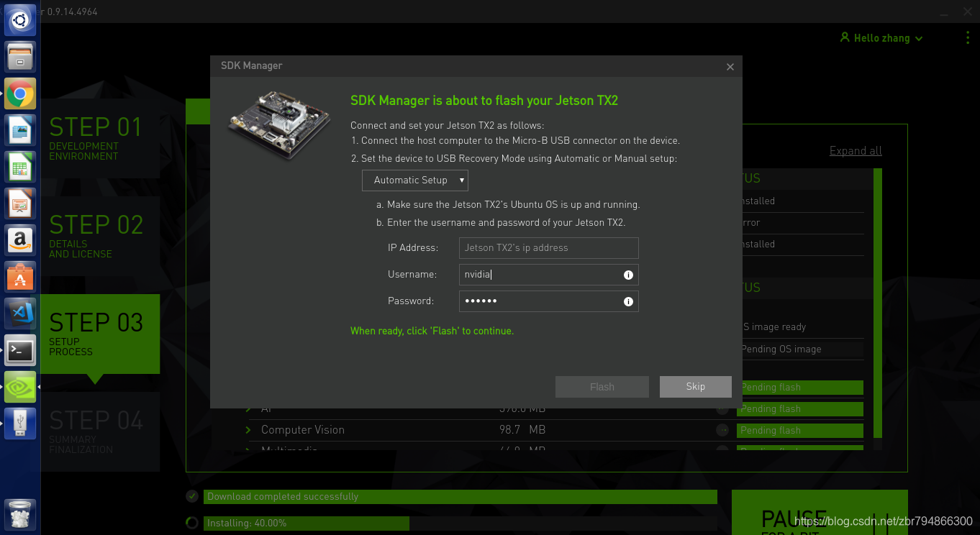Launch Google Chrome from the dock
The height and width of the screenshot is (535, 980).
(x=20, y=93)
